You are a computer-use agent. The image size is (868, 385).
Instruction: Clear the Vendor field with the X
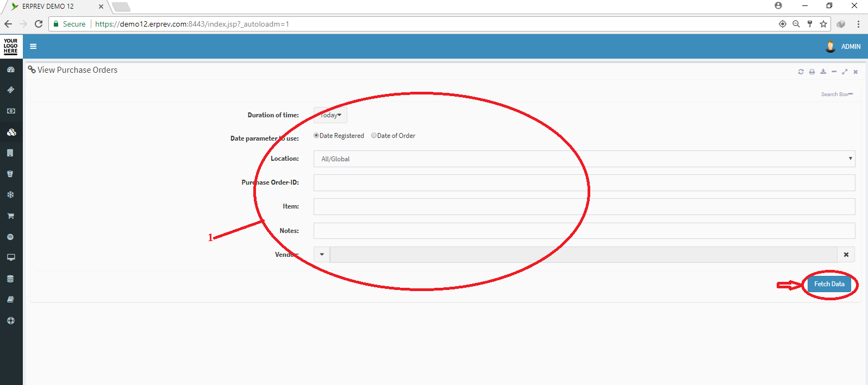[846, 255]
